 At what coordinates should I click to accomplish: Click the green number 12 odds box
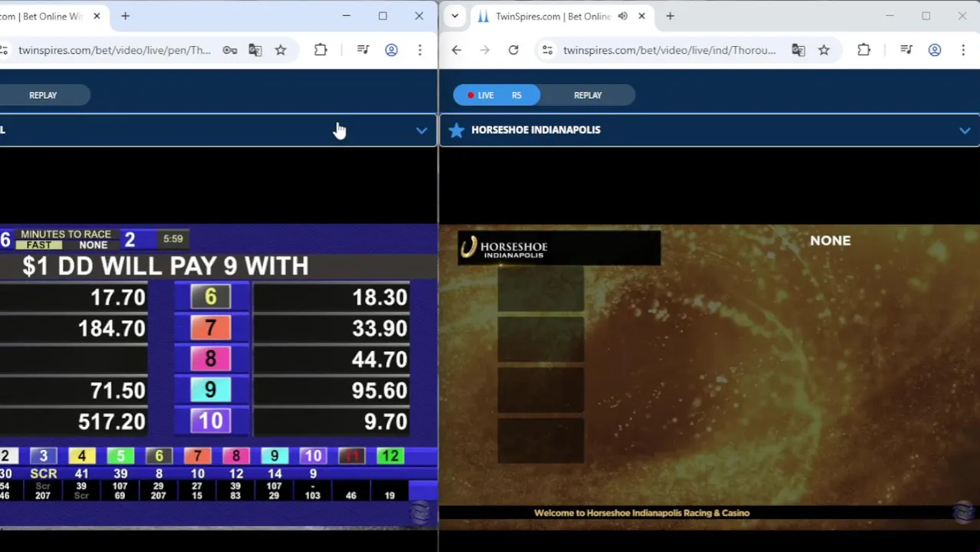pos(390,456)
